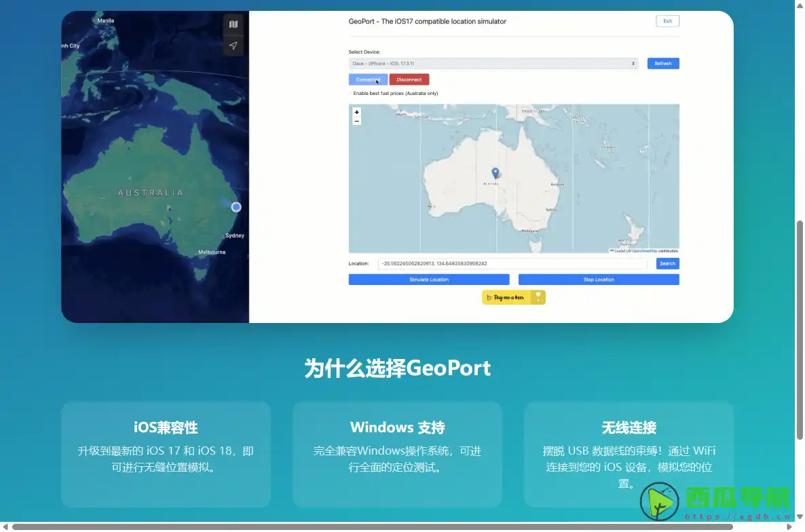Click the Refresh button
Viewport: 805px width, 532px height.
click(662, 64)
